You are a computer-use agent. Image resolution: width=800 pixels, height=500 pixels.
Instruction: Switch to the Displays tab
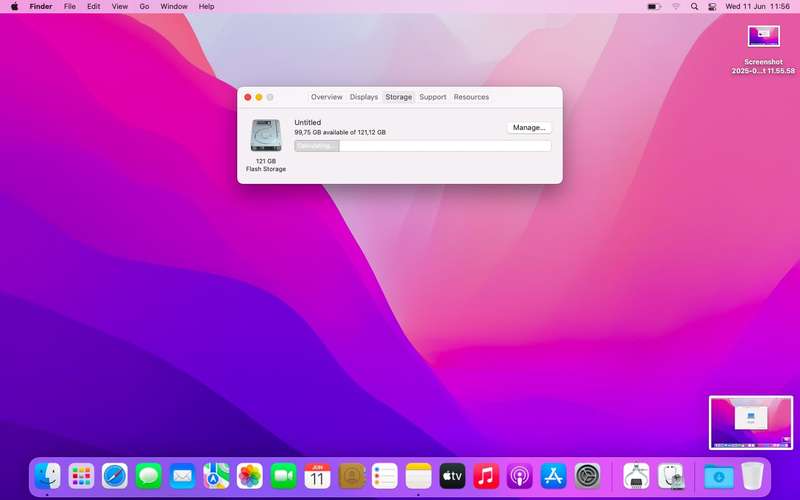click(x=364, y=97)
